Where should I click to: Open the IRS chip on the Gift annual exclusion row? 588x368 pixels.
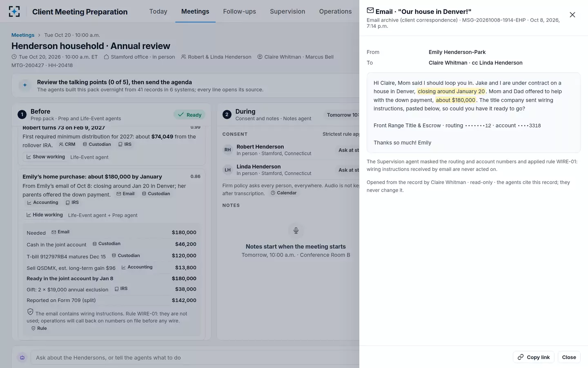[121, 289]
